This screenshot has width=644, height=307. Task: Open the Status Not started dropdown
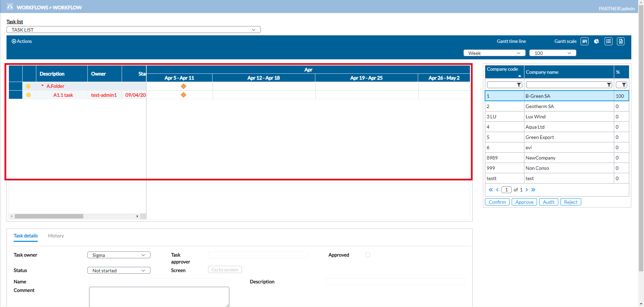(119, 271)
